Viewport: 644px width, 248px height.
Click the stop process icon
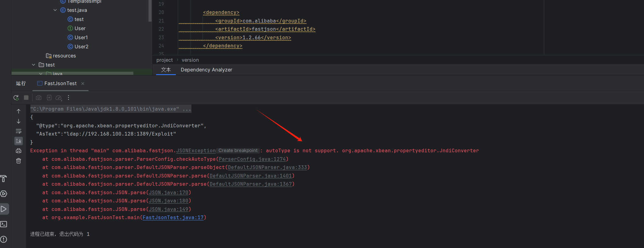coord(26,98)
